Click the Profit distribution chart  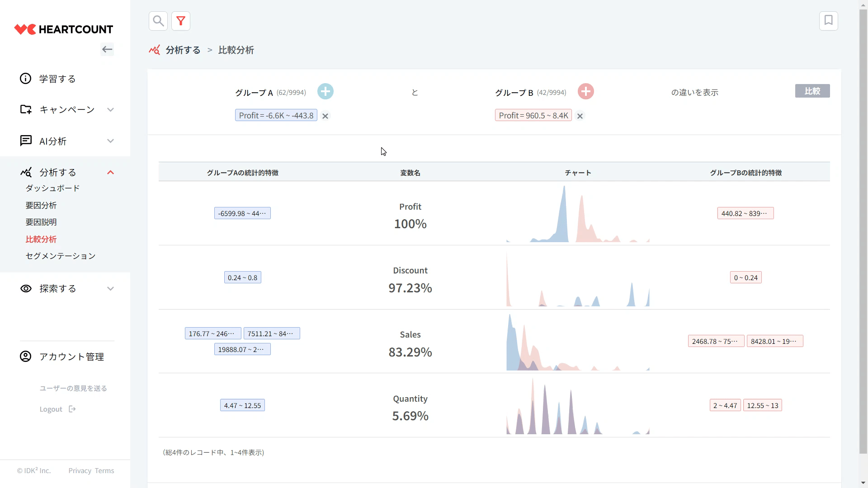tap(578, 215)
